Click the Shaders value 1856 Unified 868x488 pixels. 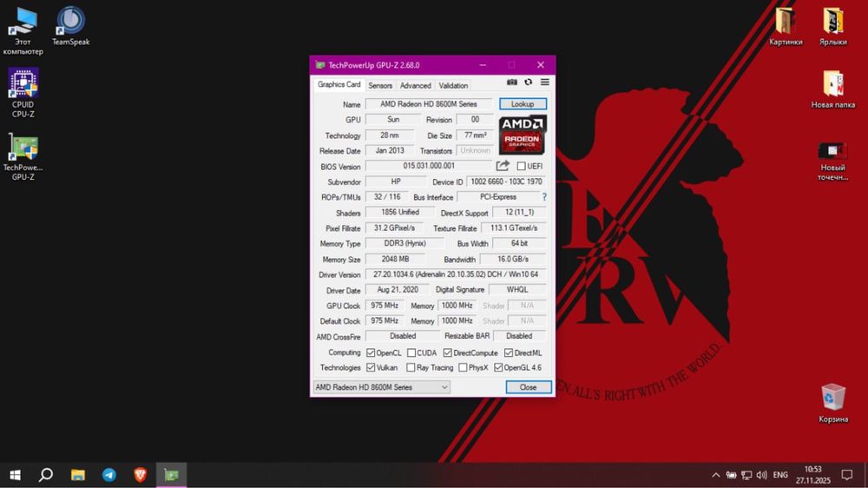pos(400,212)
